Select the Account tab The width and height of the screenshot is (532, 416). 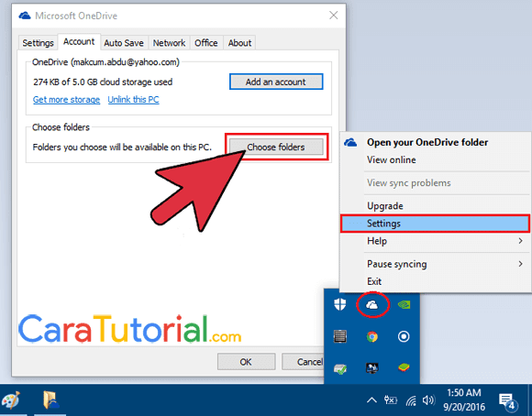click(x=79, y=42)
